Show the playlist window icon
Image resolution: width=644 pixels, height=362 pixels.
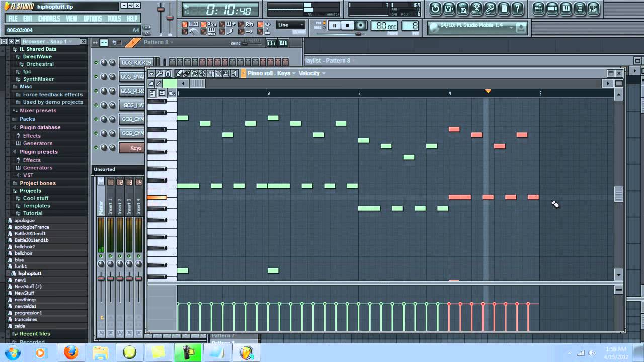pyautogui.click(x=539, y=8)
